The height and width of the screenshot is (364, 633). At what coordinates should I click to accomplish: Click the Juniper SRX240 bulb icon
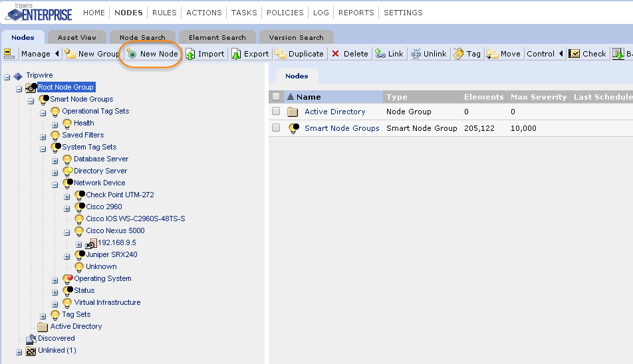click(80, 255)
